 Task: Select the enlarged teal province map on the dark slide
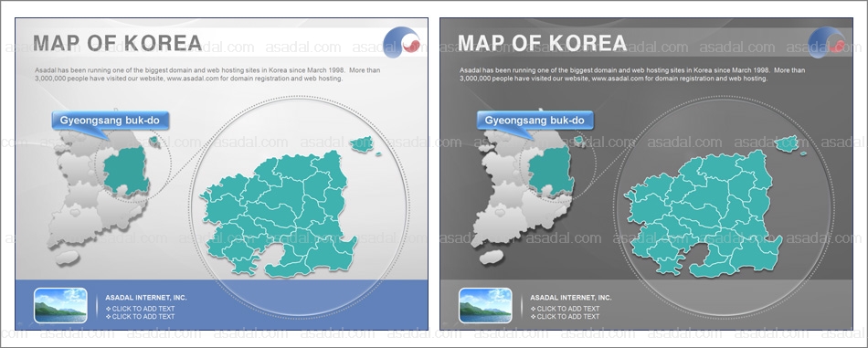[704, 214]
